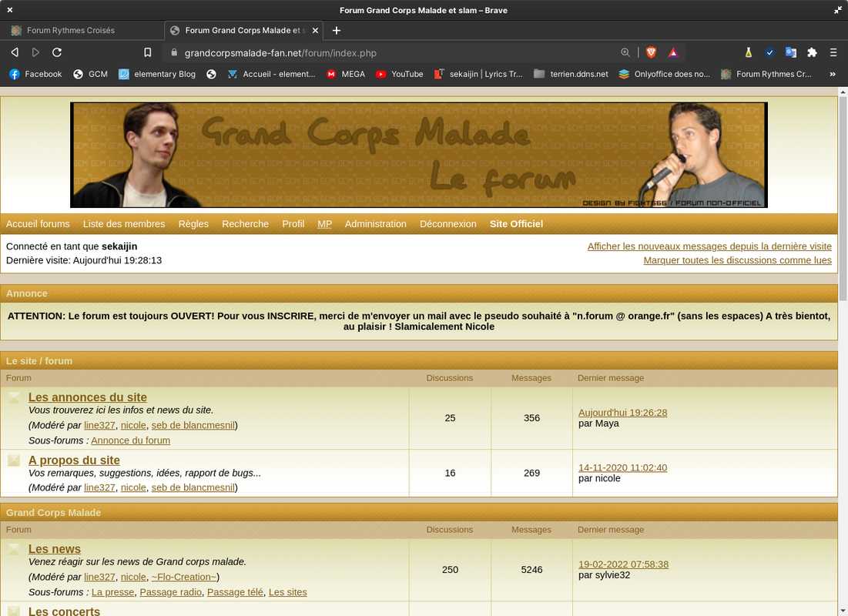Open the Annonce du forum sub-forum
Image resolution: width=848 pixels, height=616 pixels.
pyautogui.click(x=130, y=440)
